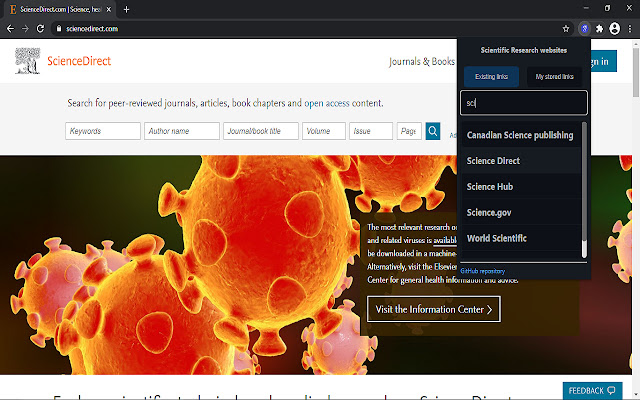Viewport: 640px width, 400px height.
Task: Click the browser forward arrow
Action: pyautogui.click(x=25, y=29)
